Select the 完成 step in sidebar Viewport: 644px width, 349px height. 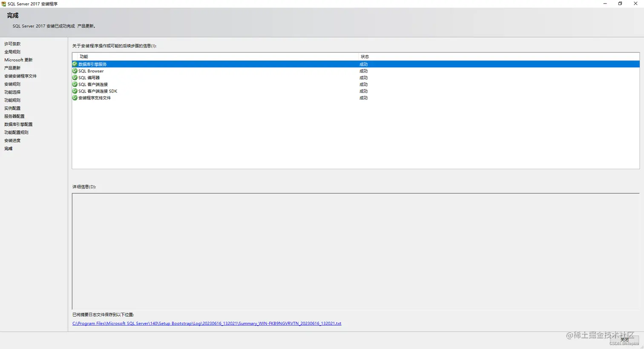pos(9,149)
